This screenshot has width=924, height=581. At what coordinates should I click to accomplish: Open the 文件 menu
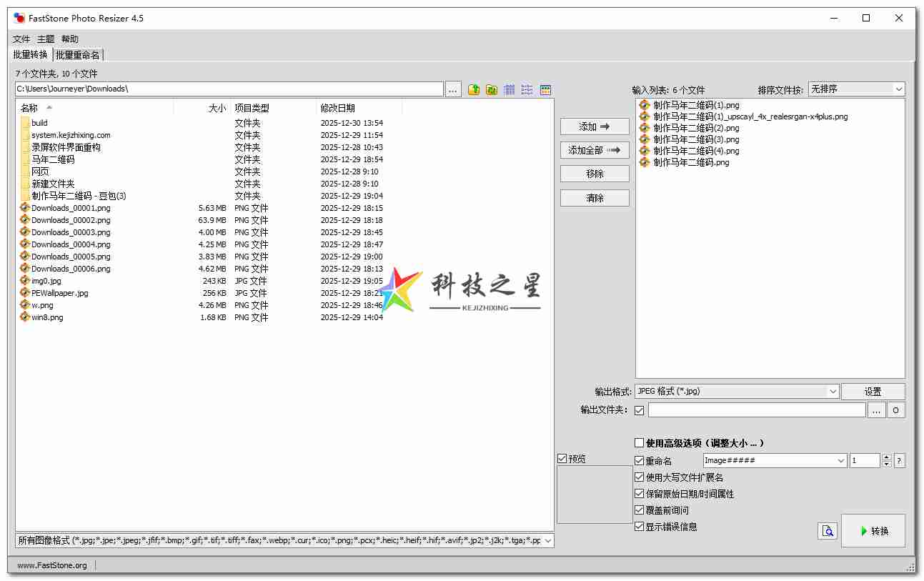coord(21,39)
